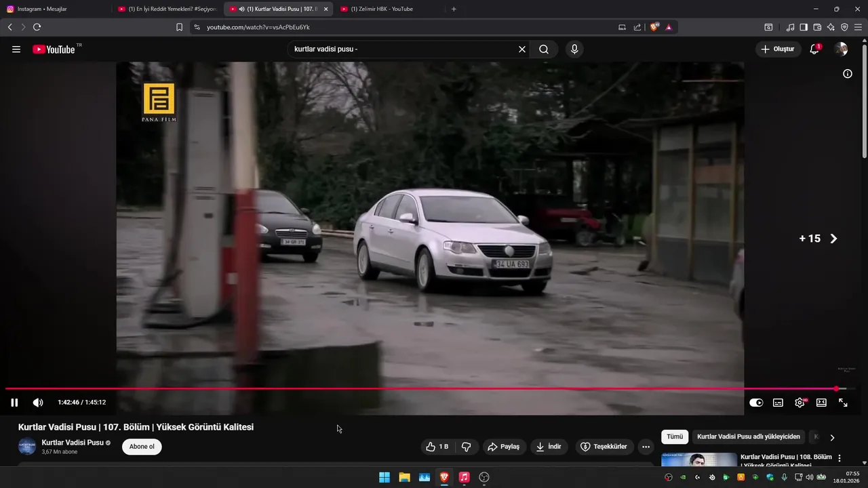Image resolution: width=868 pixels, height=488 pixels.
Task: Create content with Oluştur button
Action: pyautogui.click(x=778, y=49)
